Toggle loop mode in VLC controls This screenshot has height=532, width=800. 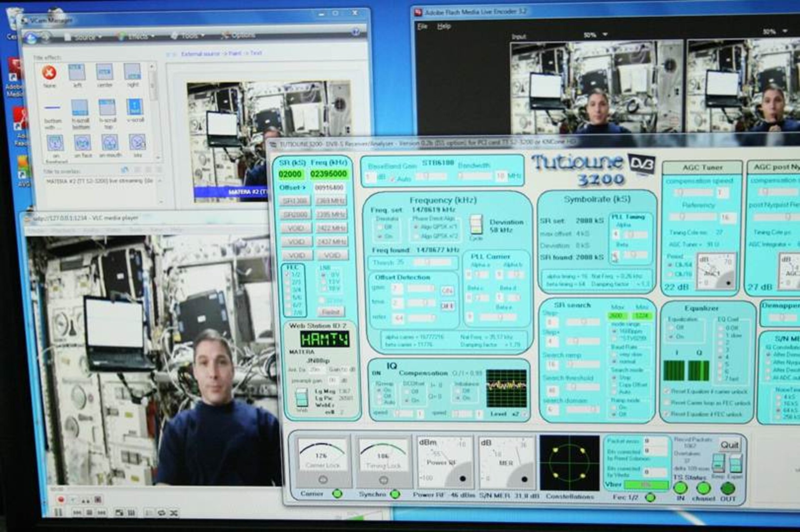click(162, 513)
